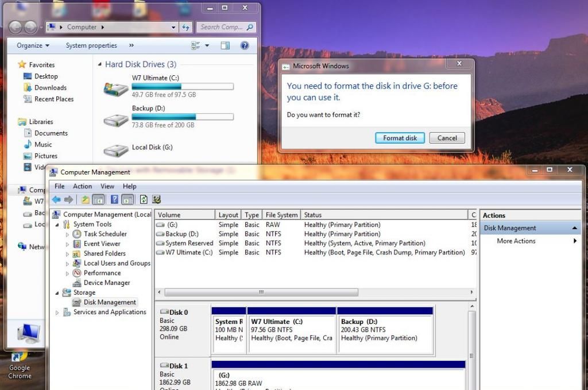
Task: Collapse the Disk Management actions section
Action: click(x=574, y=228)
